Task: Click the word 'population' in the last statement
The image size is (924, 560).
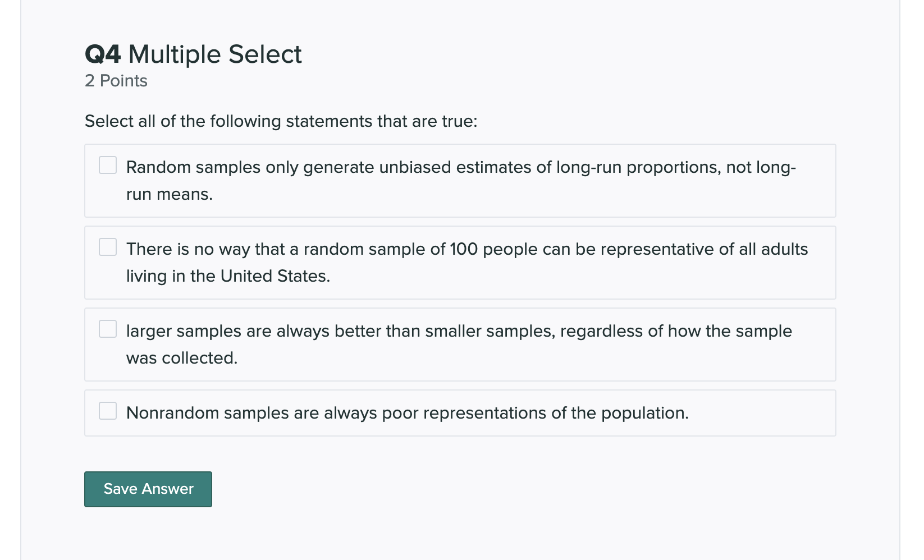Action: point(643,413)
